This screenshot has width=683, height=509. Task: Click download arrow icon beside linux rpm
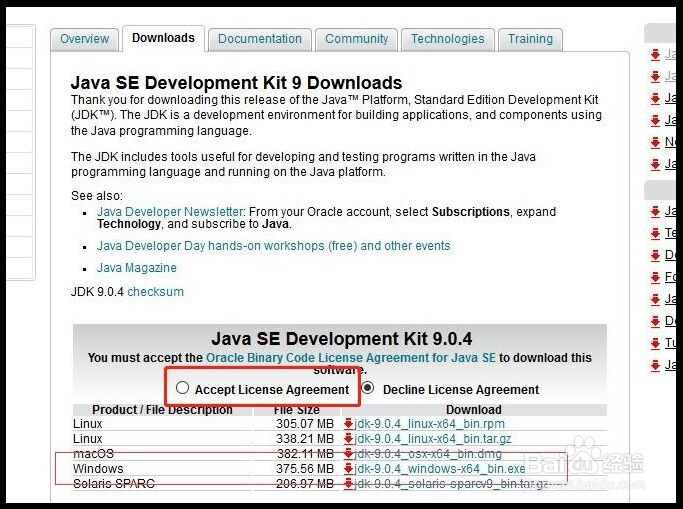coord(348,424)
